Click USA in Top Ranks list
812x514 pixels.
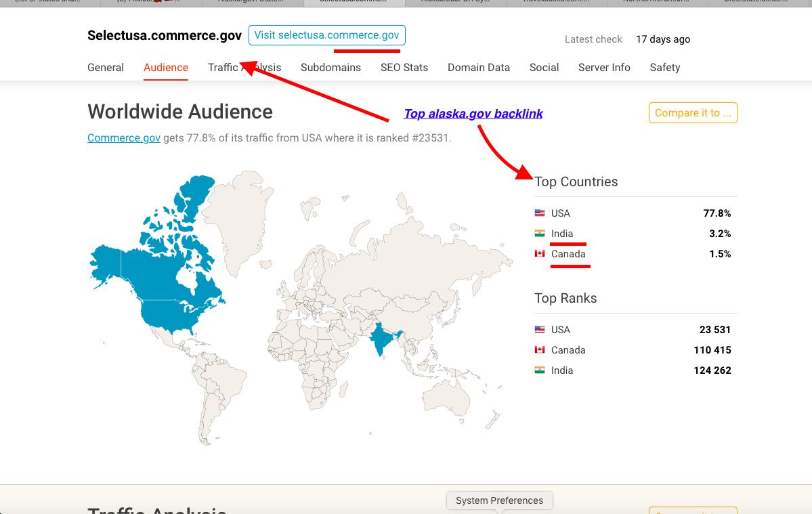(x=560, y=329)
